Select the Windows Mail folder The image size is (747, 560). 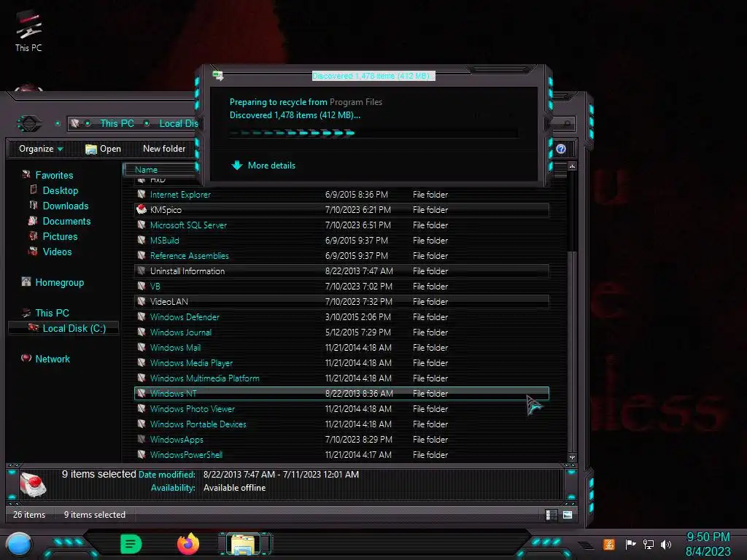[342, 347]
